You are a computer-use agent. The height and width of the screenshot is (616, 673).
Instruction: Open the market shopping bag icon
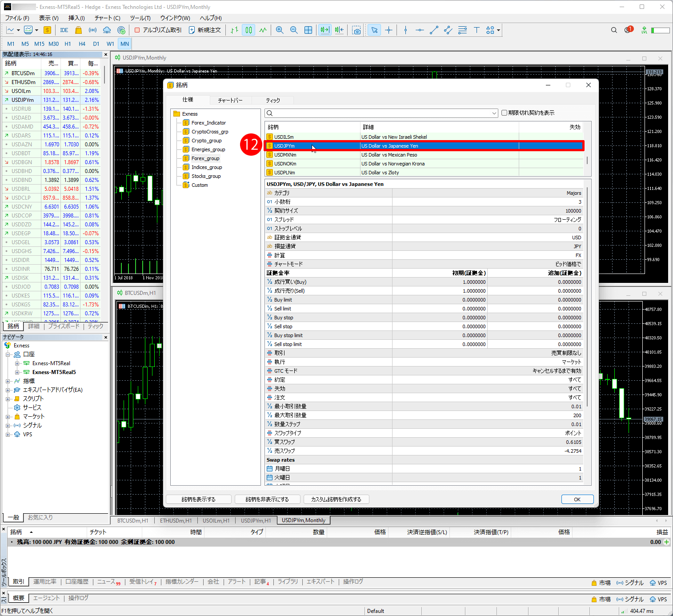coord(78,30)
